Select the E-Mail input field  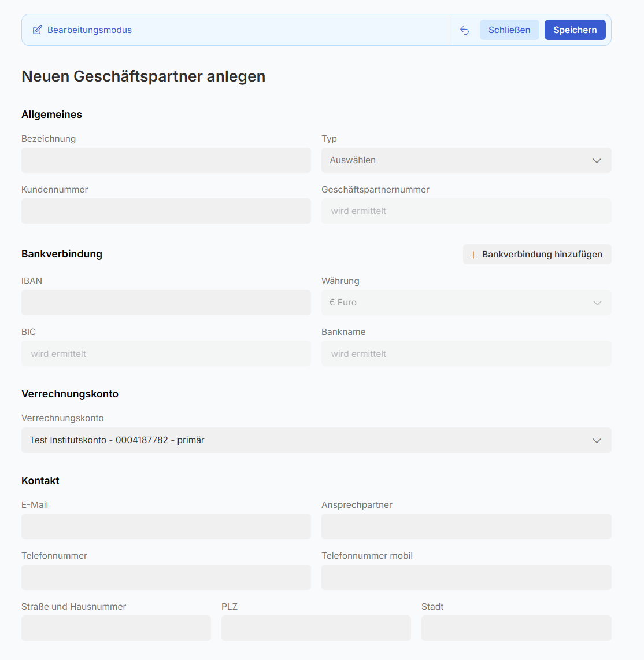(x=166, y=526)
